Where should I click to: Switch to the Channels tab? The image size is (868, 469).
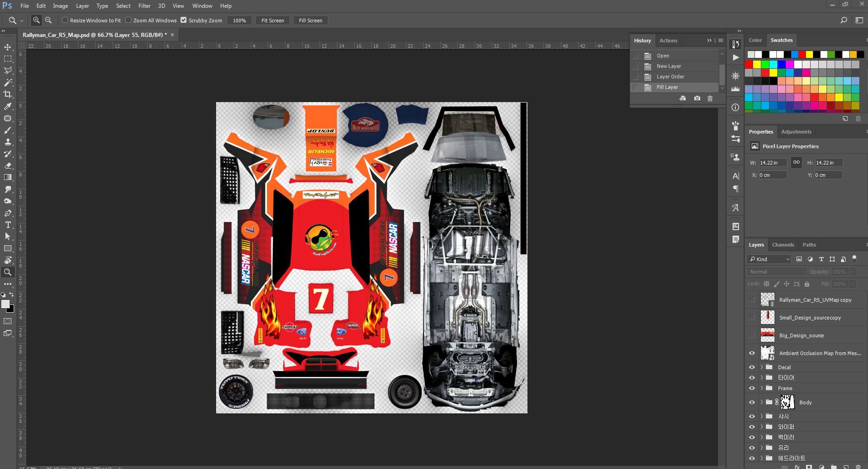[783, 245]
